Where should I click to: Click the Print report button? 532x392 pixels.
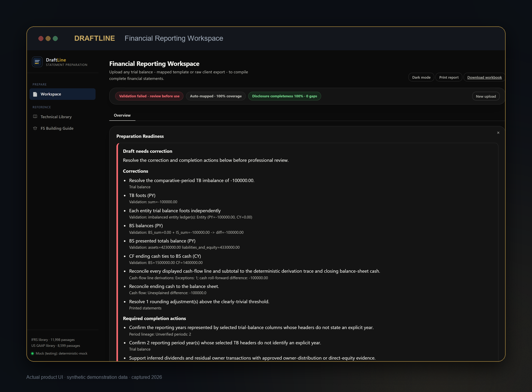click(449, 77)
